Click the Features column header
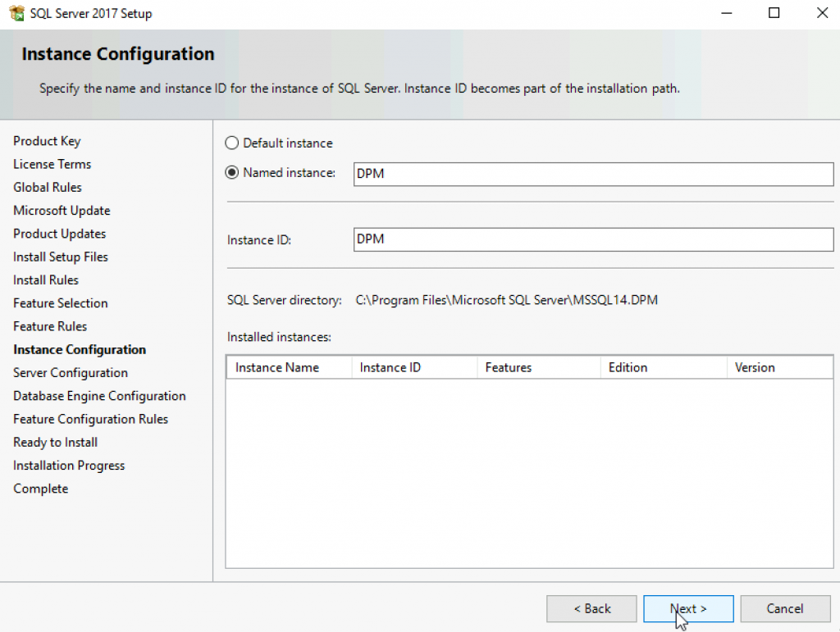The width and height of the screenshot is (840, 632). coord(539,367)
